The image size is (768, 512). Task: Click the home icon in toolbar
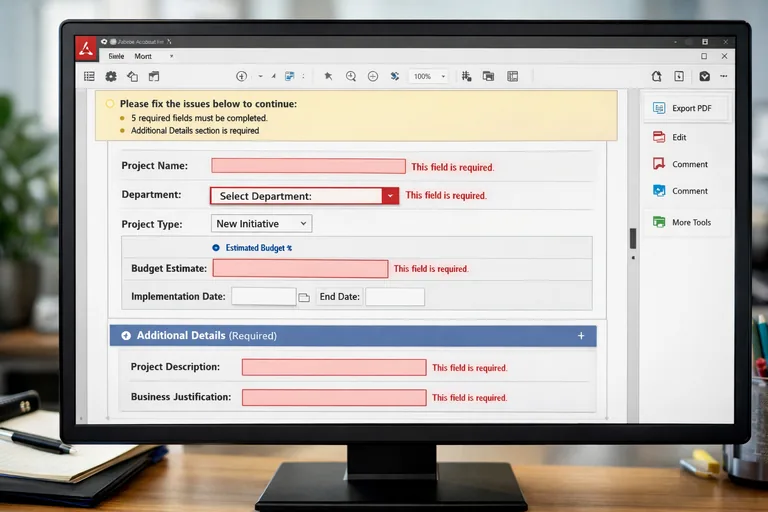(656, 76)
